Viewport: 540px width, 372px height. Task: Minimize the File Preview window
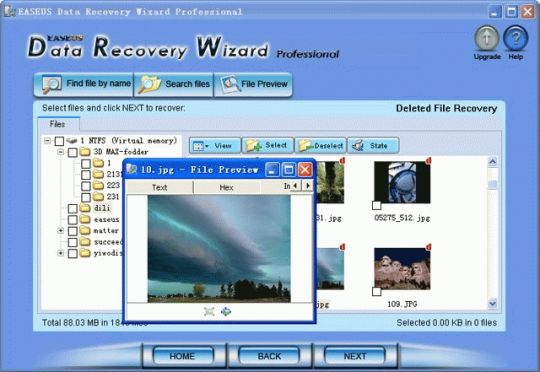coord(272,169)
